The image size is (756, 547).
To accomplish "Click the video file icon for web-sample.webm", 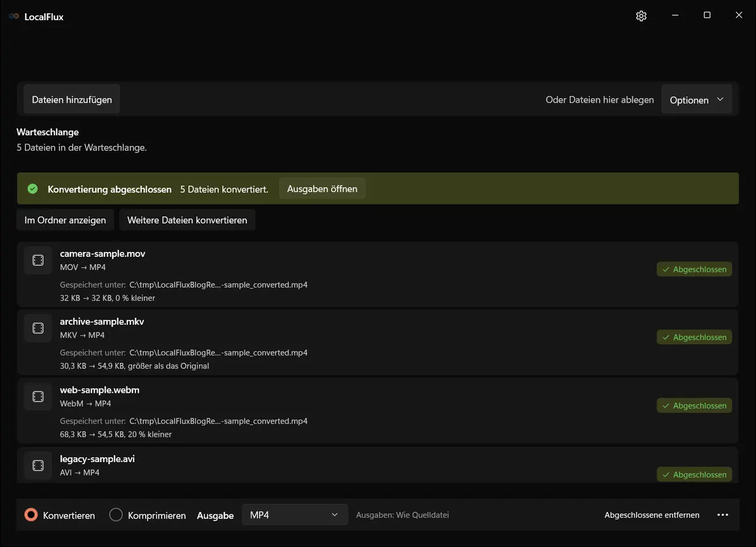I will click(x=38, y=397).
